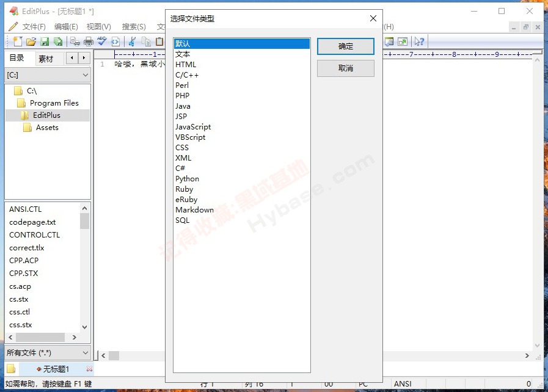Select Python in file type list
Image resolution: width=548 pixels, height=392 pixels.
click(241, 178)
